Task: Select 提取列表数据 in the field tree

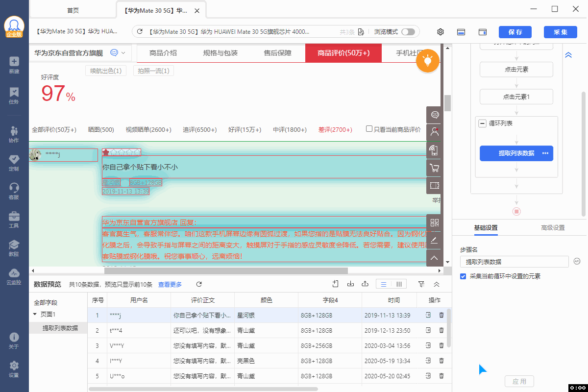Action: (x=60, y=328)
